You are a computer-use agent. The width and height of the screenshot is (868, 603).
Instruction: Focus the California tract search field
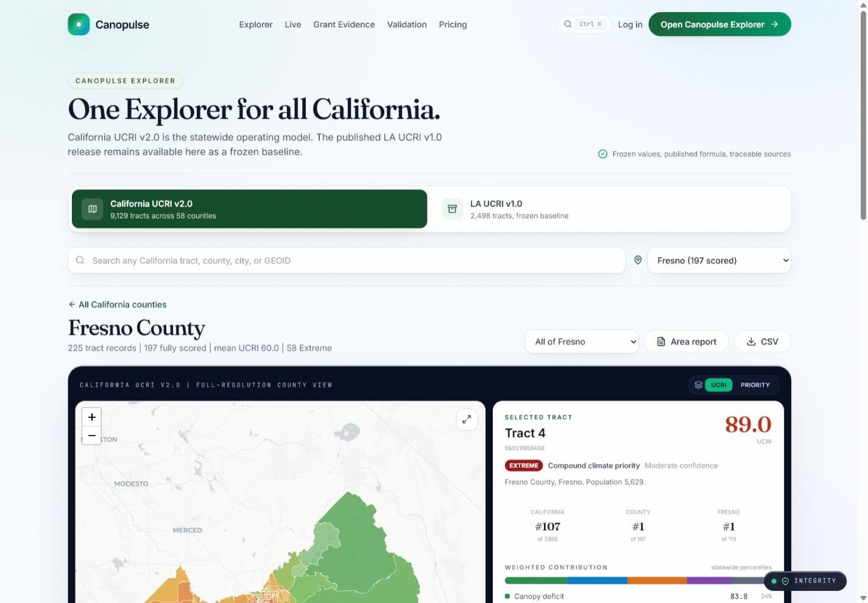pos(347,260)
